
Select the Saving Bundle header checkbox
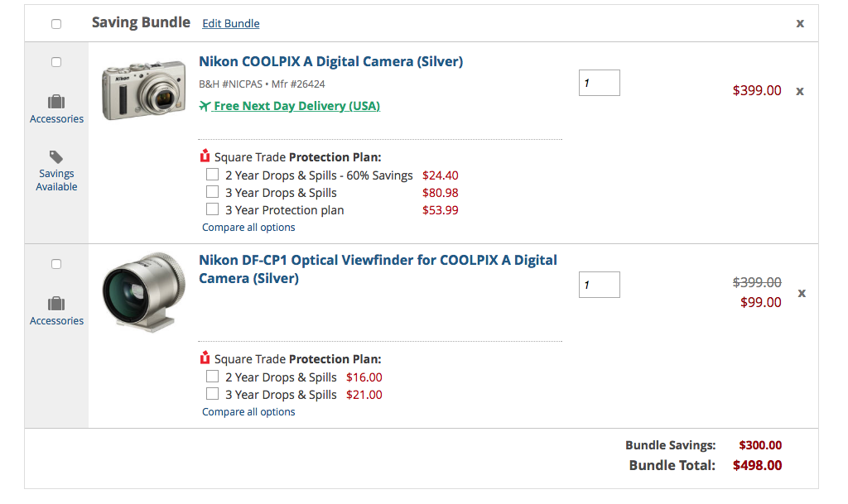point(56,24)
